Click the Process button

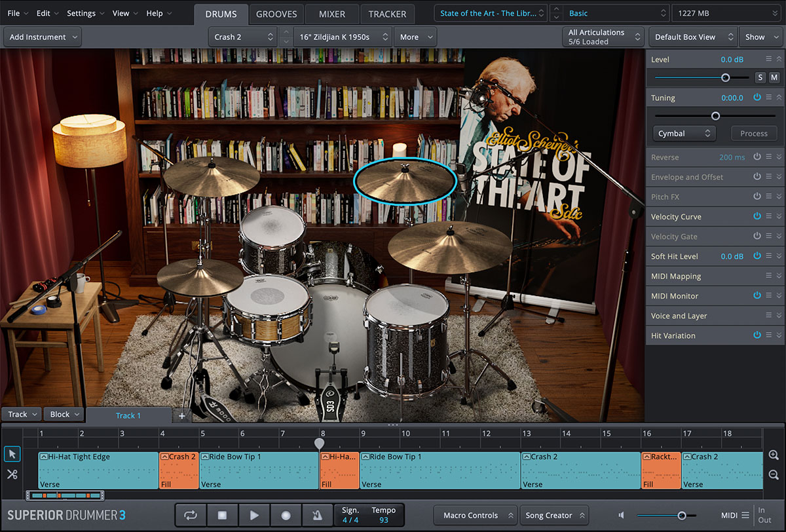tap(753, 134)
